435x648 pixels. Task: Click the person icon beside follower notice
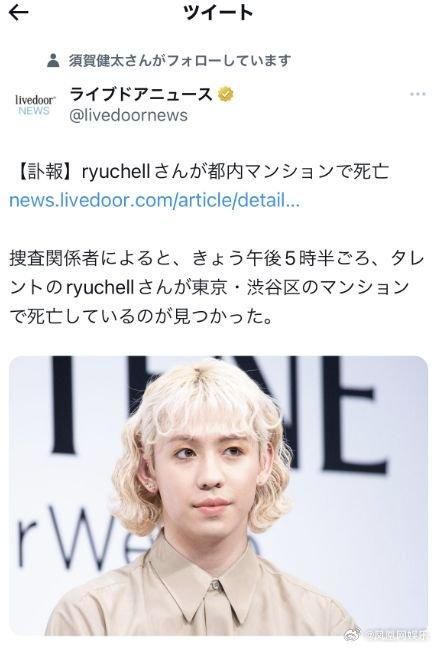53,60
